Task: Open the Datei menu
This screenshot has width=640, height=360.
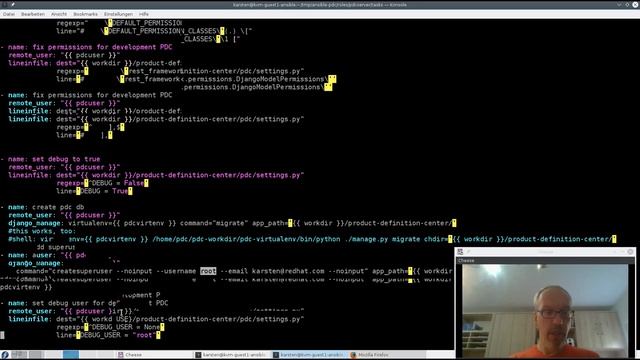Action: 9,14
